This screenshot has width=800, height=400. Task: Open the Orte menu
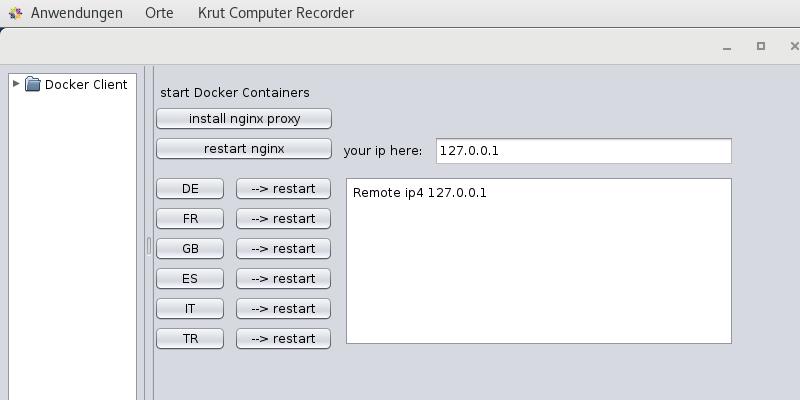point(159,13)
